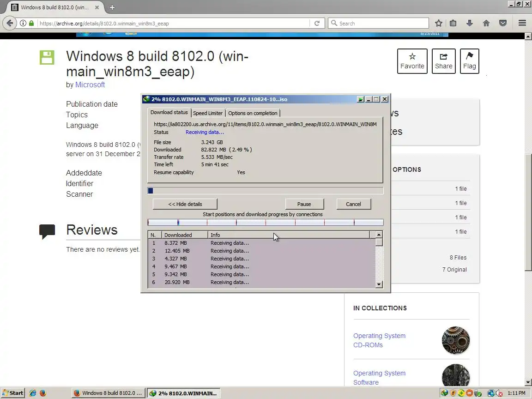Click the Operating System CD-ROMs gears thumbnail
The image size is (532, 399).
(x=456, y=340)
